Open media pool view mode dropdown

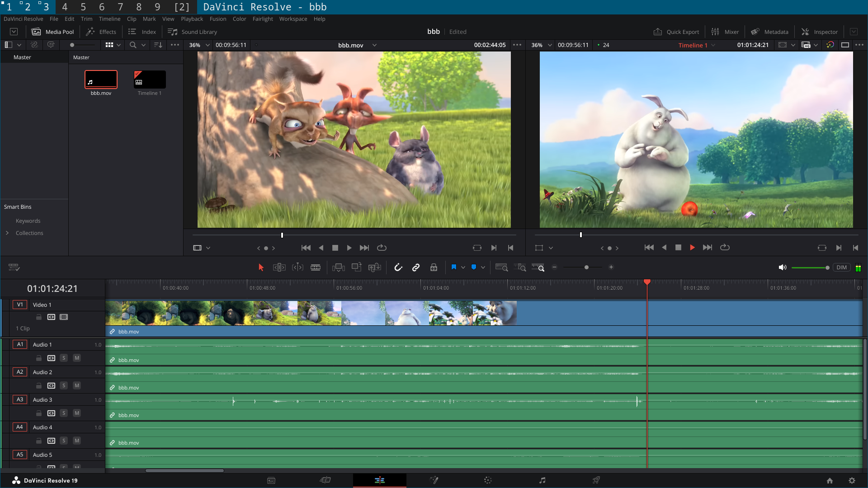point(118,45)
